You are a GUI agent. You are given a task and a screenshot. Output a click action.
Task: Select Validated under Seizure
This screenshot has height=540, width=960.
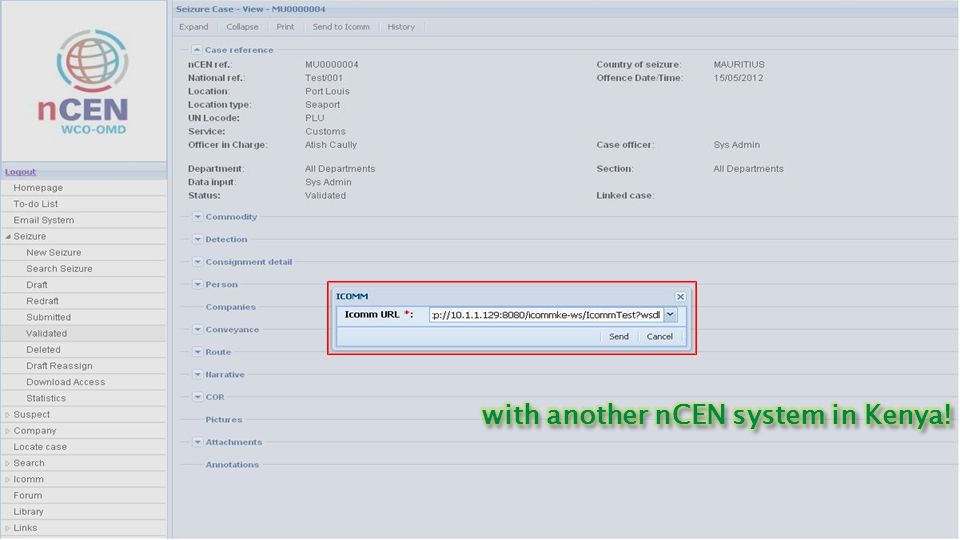coord(47,334)
